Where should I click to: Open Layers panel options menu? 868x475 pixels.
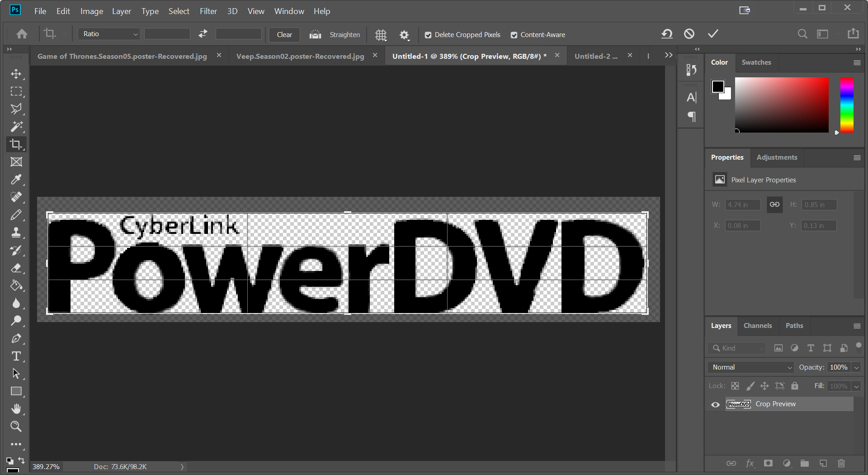click(857, 326)
